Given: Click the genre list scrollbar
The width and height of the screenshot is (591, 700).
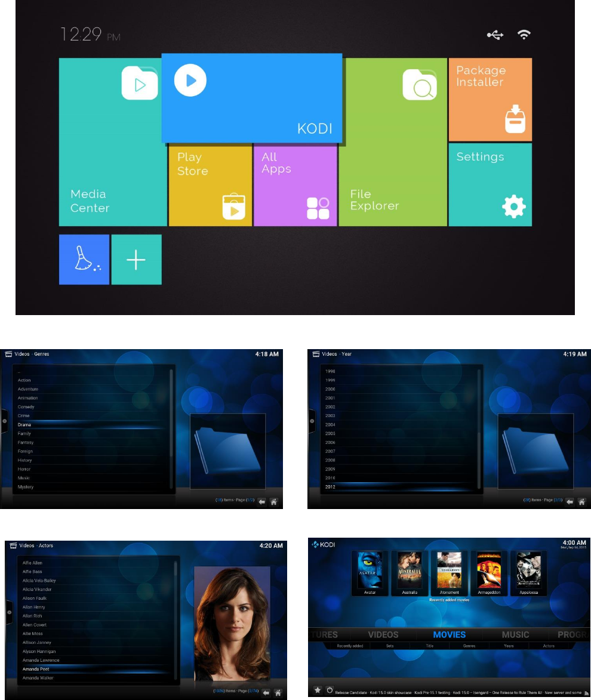Looking at the screenshot, I should [x=171, y=428].
